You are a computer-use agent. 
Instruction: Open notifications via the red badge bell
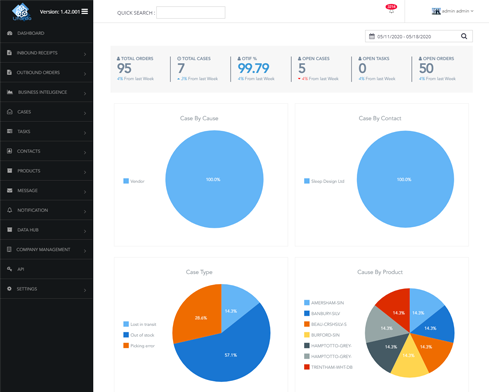pyautogui.click(x=391, y=9)
